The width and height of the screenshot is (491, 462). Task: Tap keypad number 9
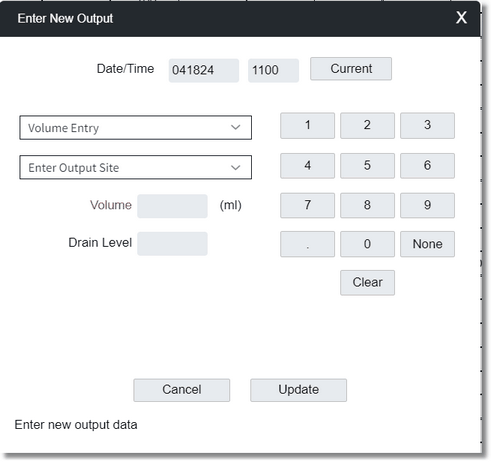pyautogui.click(x=427, y=205)
